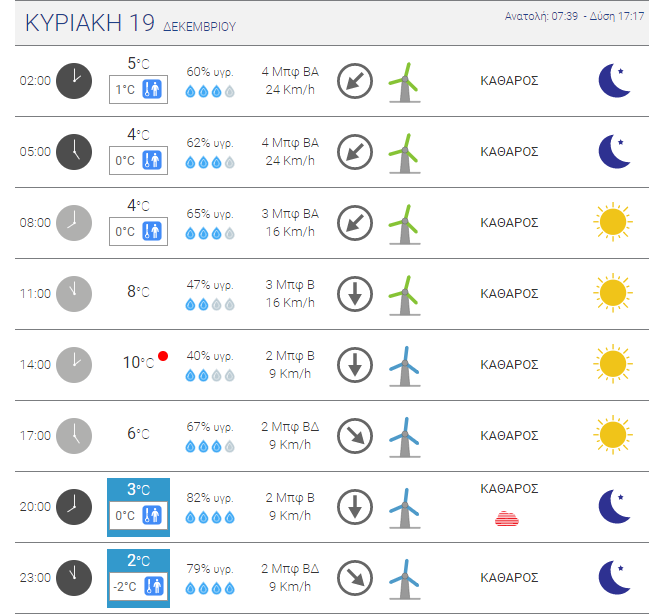Click the humidity droplets at 62% row
Viewport: 655px width, 615px height.
(x=210, y=163)
